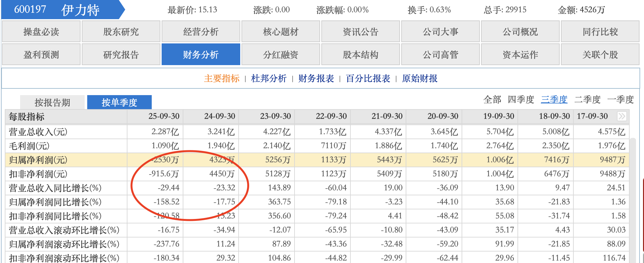Select the 核心题材 tab

click(281, 32)
